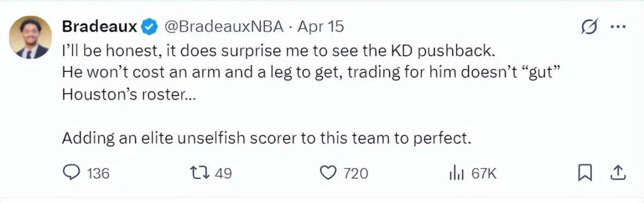Bookmark this tweet
This screenshot has width=644, height=203.
(584, 173)
